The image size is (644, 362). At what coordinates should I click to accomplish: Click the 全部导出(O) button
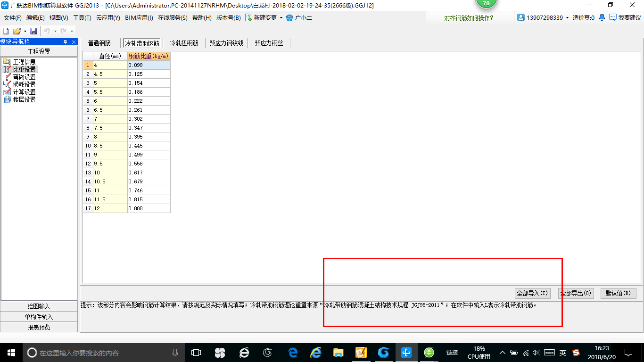tap(576, 293)
